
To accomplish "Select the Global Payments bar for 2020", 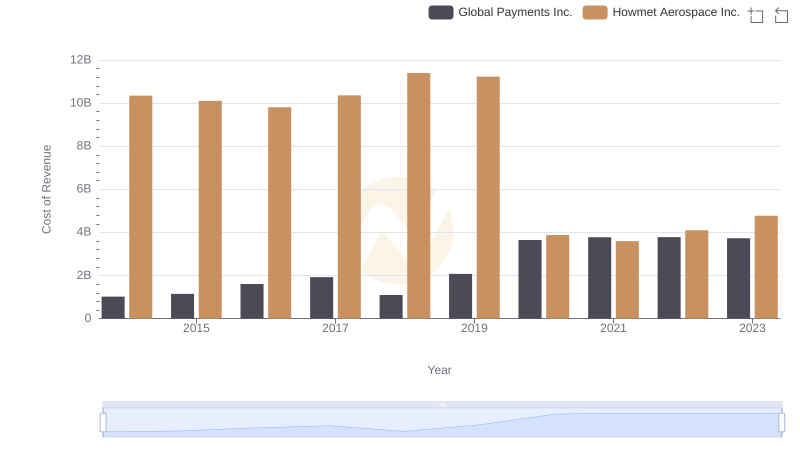I will click(530, 279).
